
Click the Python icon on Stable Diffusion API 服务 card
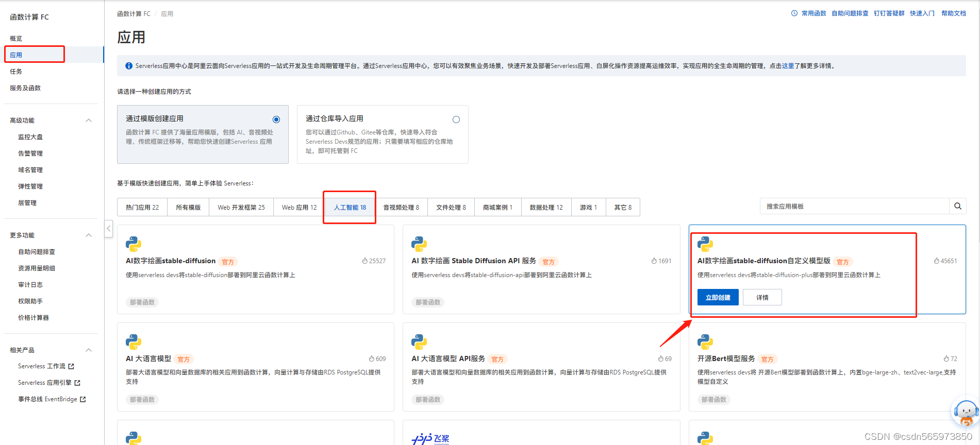[x=419, y=244]
